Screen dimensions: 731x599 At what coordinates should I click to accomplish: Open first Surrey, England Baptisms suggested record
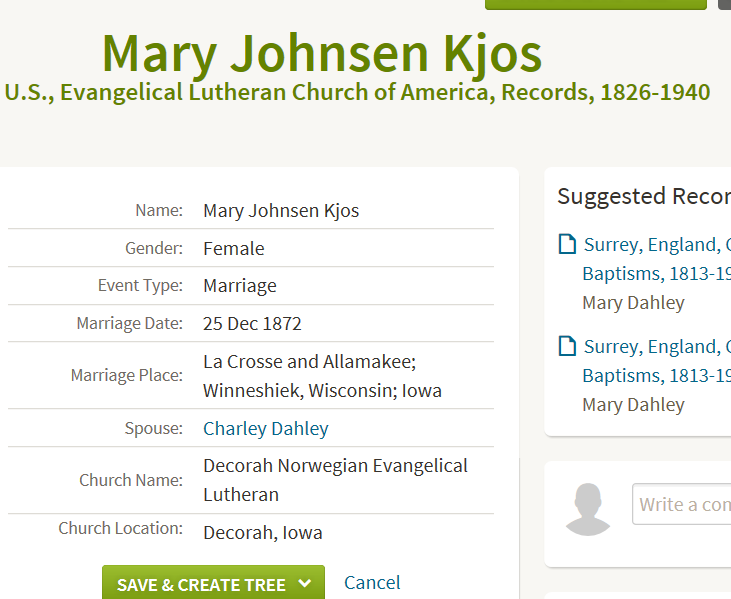coord(657,259)
